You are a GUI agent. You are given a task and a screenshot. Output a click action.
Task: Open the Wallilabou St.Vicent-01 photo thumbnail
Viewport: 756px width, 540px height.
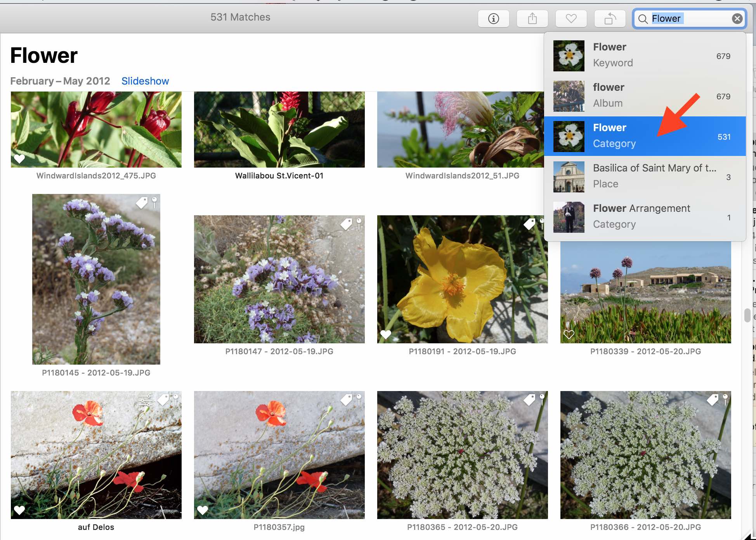pos(279,130)
